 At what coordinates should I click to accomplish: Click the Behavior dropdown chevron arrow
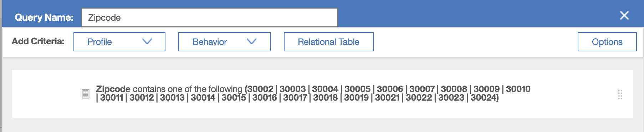tap(252, 42)
